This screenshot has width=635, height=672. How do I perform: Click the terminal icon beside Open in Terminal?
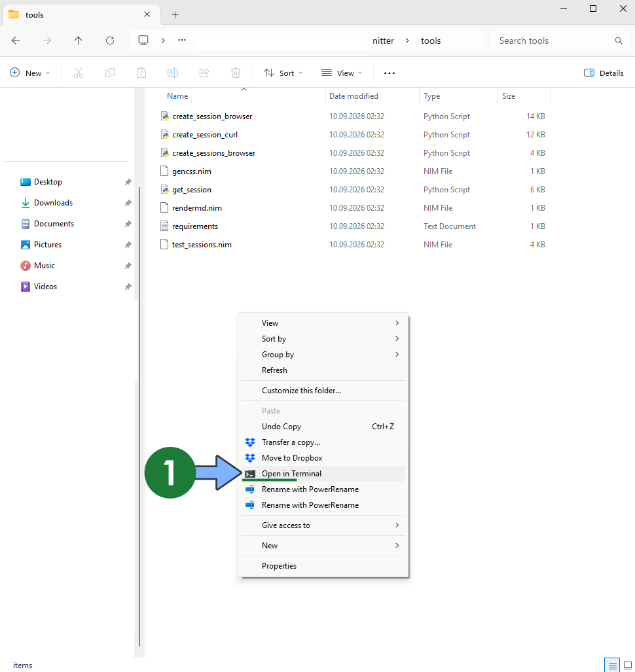pos(250,474)
